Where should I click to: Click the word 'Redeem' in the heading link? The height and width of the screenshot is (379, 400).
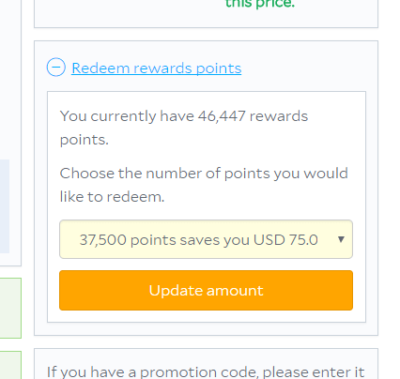pyautogui.click(x=100, y=68)
